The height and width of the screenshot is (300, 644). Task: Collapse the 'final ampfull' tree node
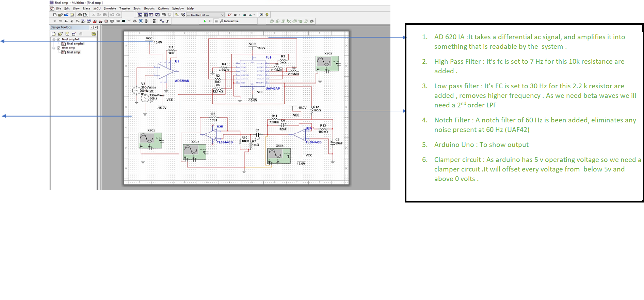54,39
